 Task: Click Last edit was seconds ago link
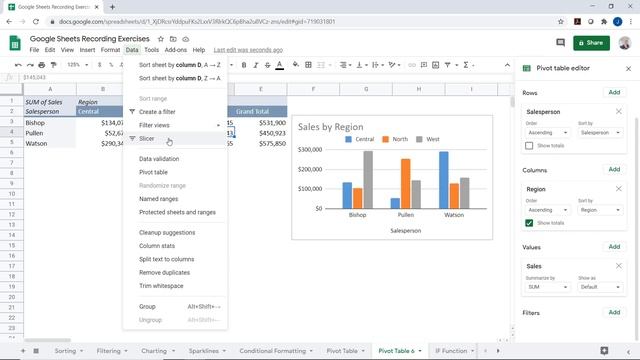pyautogui.click(x=248, y=50)
